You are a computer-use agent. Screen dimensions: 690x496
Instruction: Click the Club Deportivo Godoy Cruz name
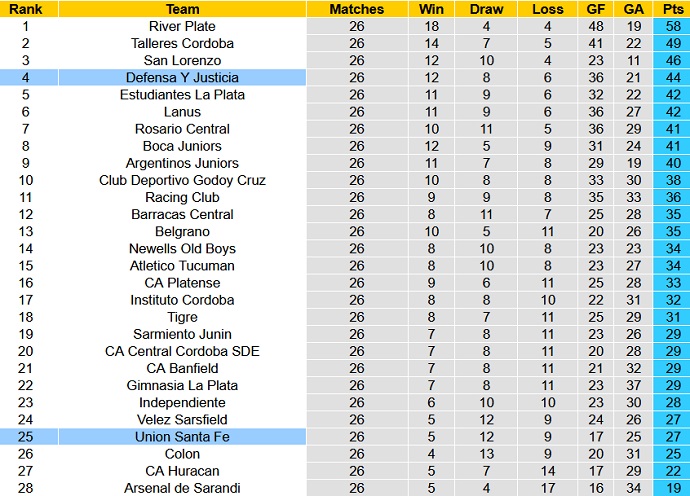182,180
